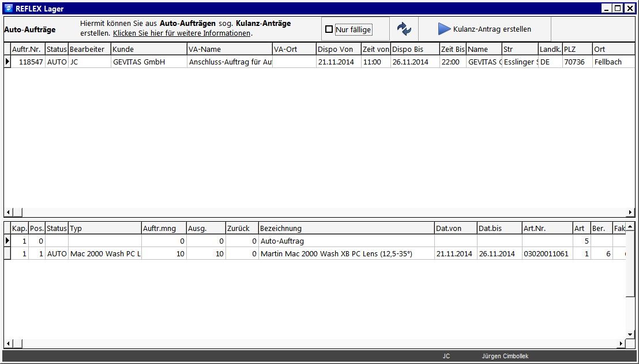
Task: Click the REFLEX Lager title bar icon
Action: point(8,8)
